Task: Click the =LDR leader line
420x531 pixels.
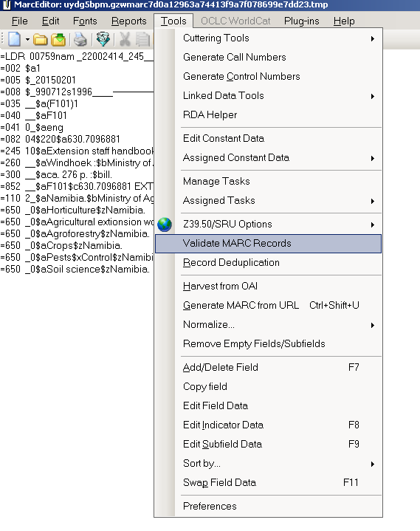Action: [x=77, y=57]
